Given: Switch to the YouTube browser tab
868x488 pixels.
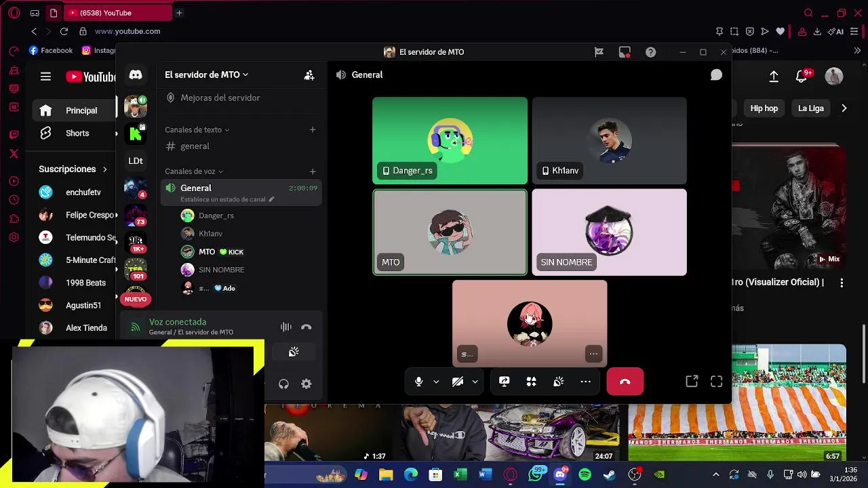Looking at the screenshot, I should coord(118,13).
